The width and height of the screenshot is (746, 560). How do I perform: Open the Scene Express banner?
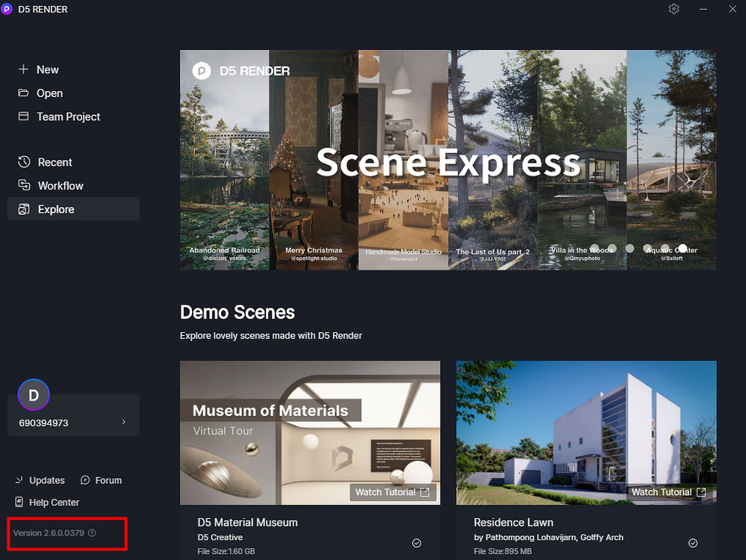(448, 161)
